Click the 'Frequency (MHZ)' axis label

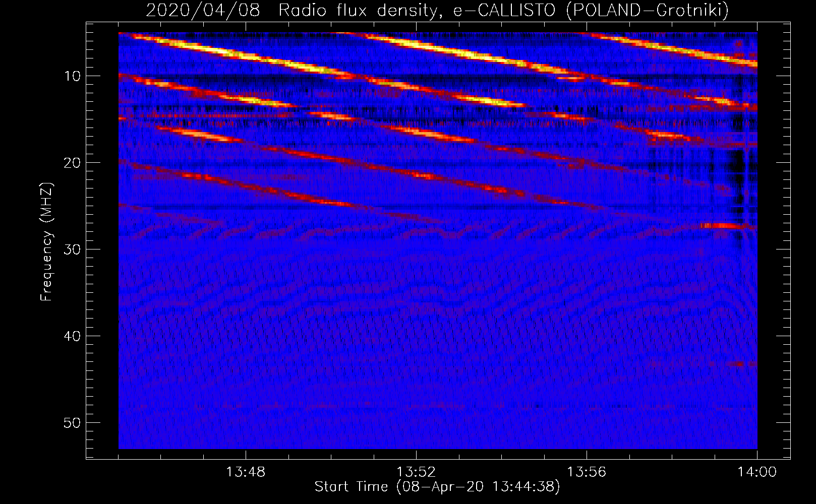pos(46,242)
